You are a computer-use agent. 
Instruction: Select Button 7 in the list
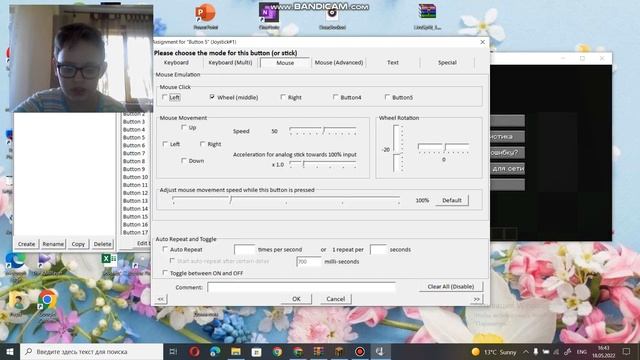tap(134, 153)
